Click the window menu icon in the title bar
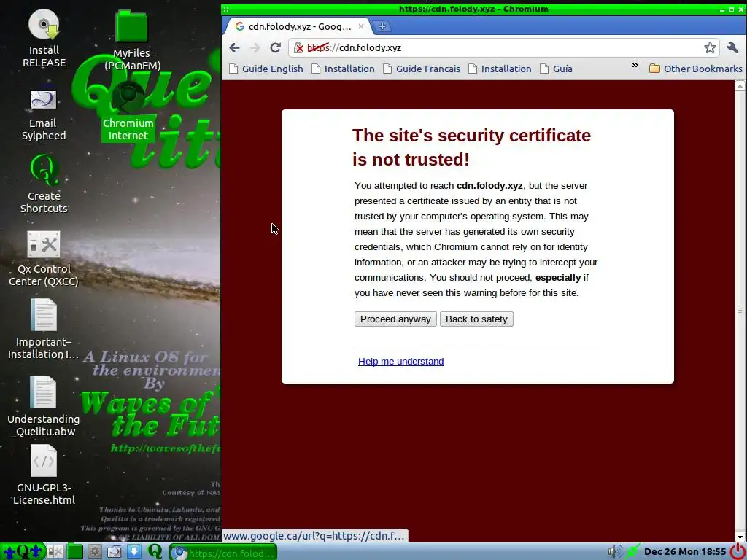The image size is (747, 560). click(x=226, y=9)
